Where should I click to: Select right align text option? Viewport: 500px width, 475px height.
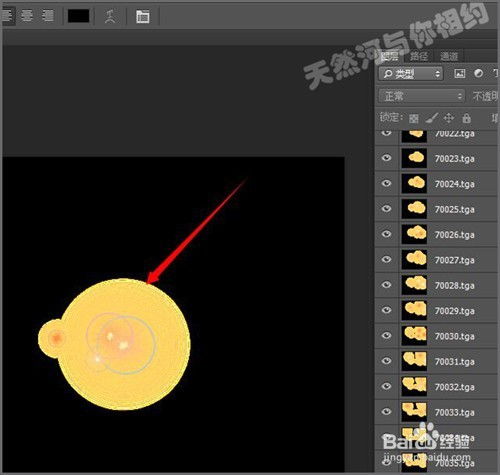(x=48, y=16)
